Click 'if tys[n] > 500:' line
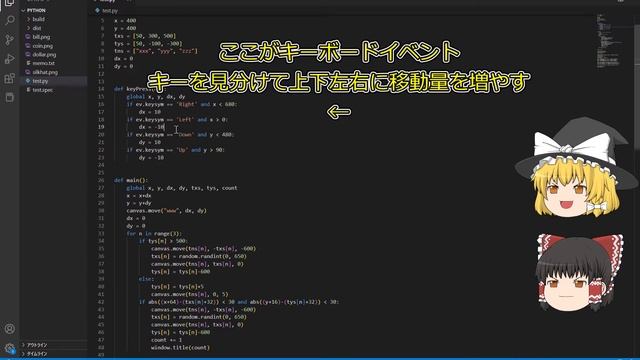This screenshot has width=640, height=360. tap(163, 241)
